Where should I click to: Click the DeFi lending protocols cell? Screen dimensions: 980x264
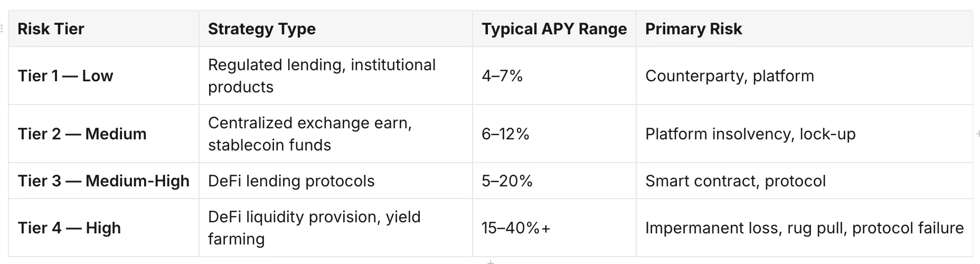[336, 181]
